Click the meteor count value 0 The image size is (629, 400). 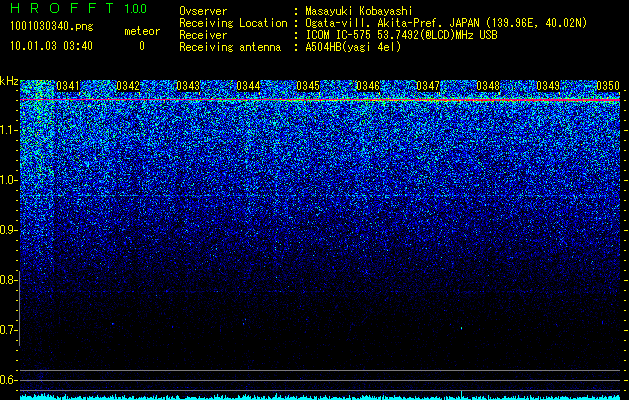(x=142, y=46)
